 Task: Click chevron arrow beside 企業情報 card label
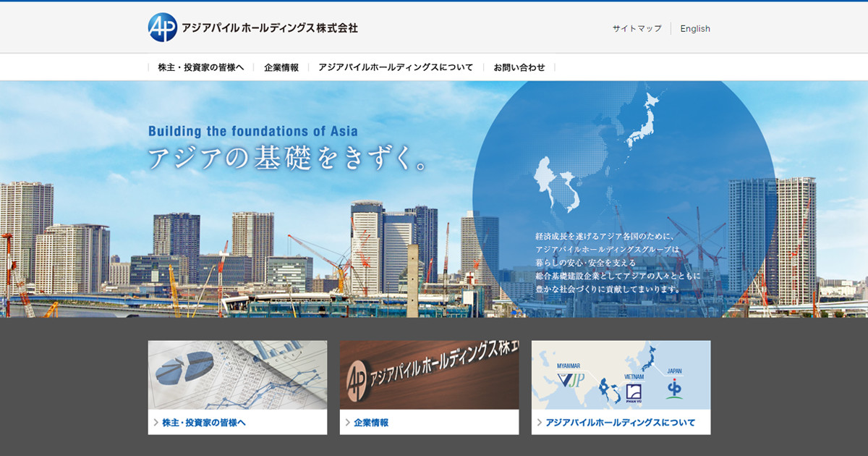(347, 423)
